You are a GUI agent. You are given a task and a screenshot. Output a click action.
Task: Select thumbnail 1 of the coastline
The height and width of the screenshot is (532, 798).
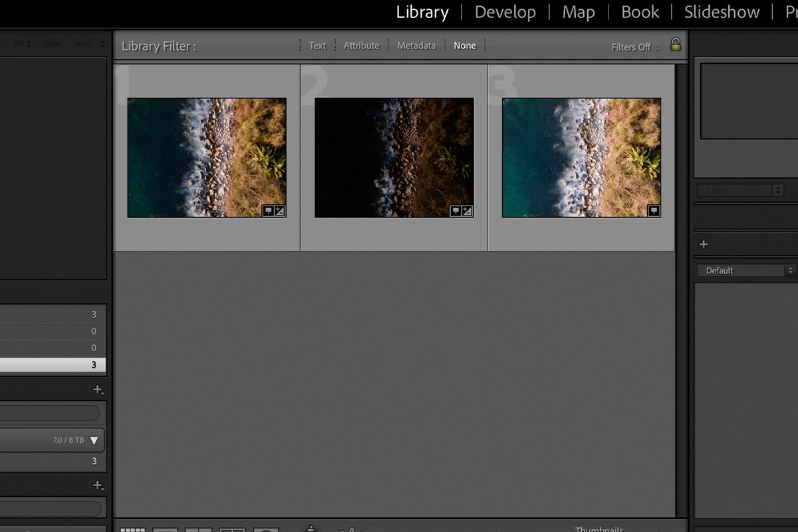coord(207,158)
